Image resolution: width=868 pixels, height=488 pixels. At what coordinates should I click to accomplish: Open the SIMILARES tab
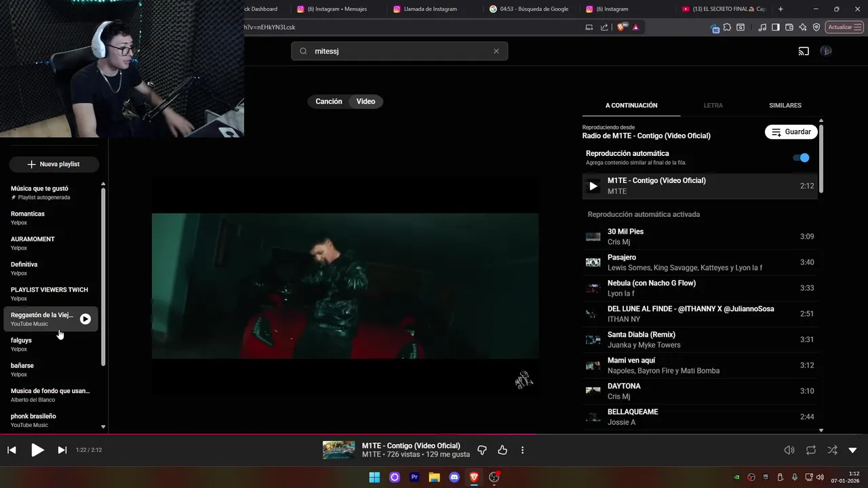tap(785, 105)
